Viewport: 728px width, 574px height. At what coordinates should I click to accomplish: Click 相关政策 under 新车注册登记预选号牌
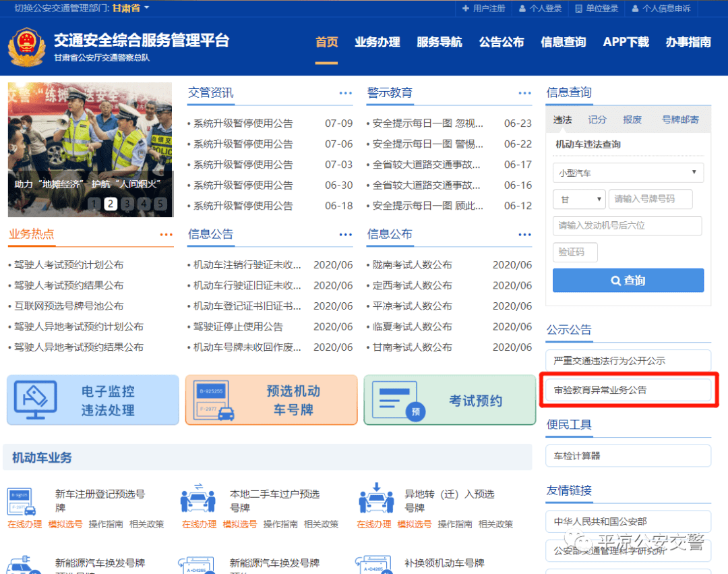click(147, 524)
